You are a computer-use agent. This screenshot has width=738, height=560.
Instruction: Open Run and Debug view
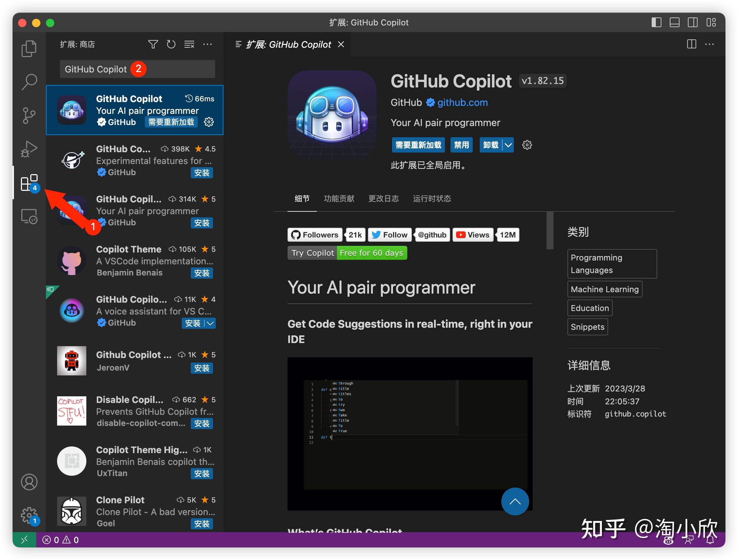pyautogui.click(x=29, y=149)
